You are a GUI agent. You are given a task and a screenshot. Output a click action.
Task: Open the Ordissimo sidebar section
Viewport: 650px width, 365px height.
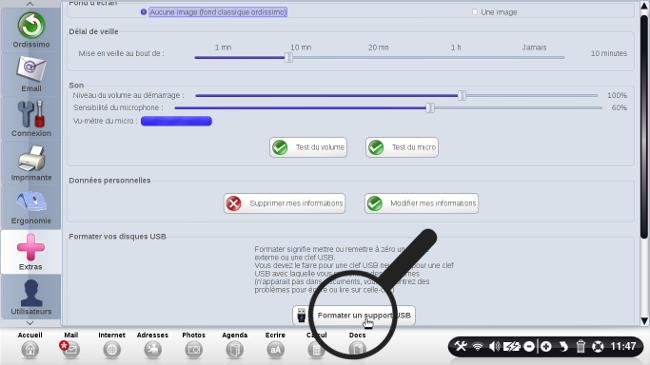(31, 29)
